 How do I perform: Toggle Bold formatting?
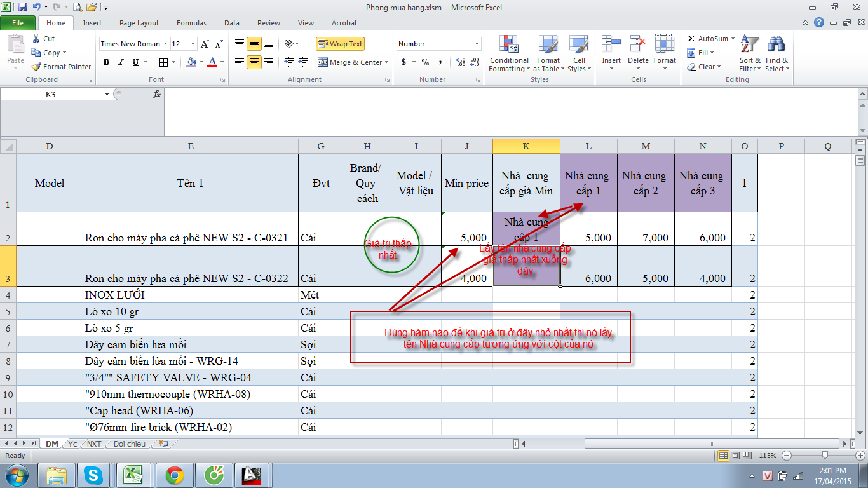pos(106,62)
